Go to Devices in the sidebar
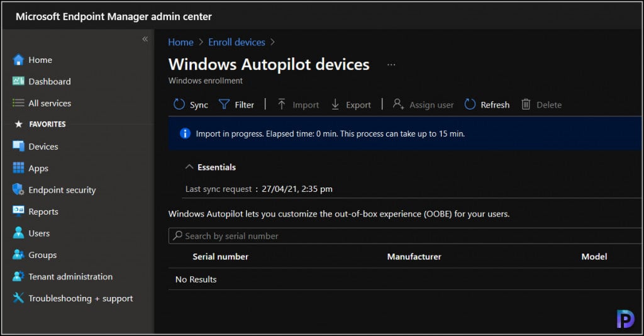Screen dimensions: 644x336 (43, 147)
